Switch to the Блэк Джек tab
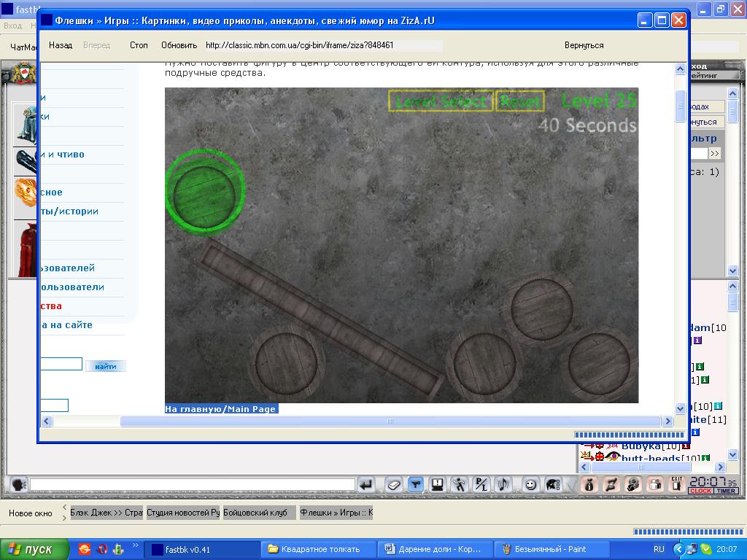This screenshot has width=747, height=560. point(107,513)
